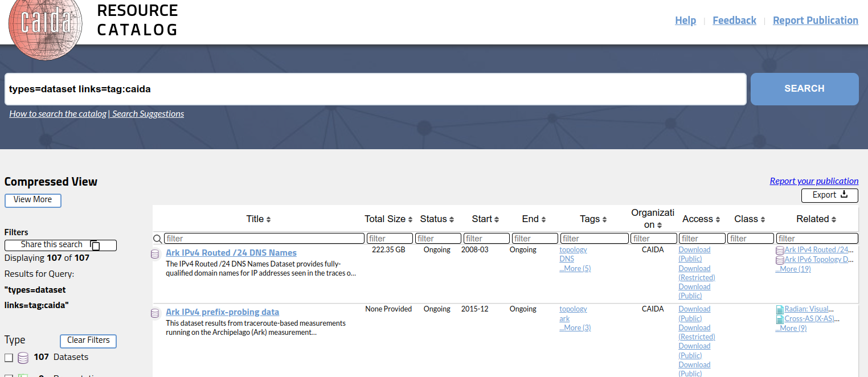
Task: Sort by the Organization column
Action: pos(653,219)
